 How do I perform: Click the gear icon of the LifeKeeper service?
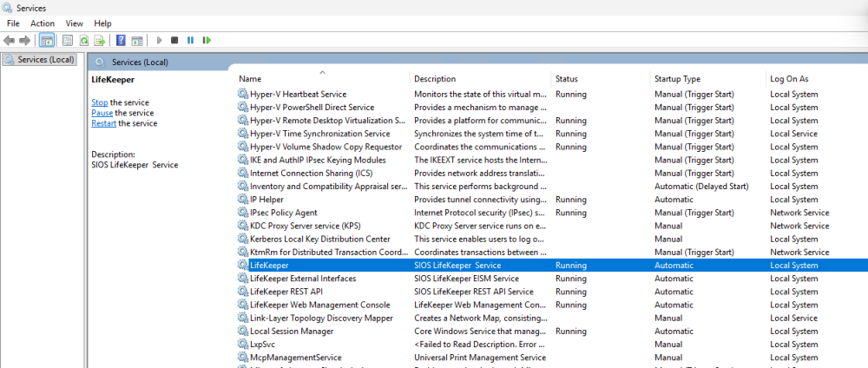242,265
